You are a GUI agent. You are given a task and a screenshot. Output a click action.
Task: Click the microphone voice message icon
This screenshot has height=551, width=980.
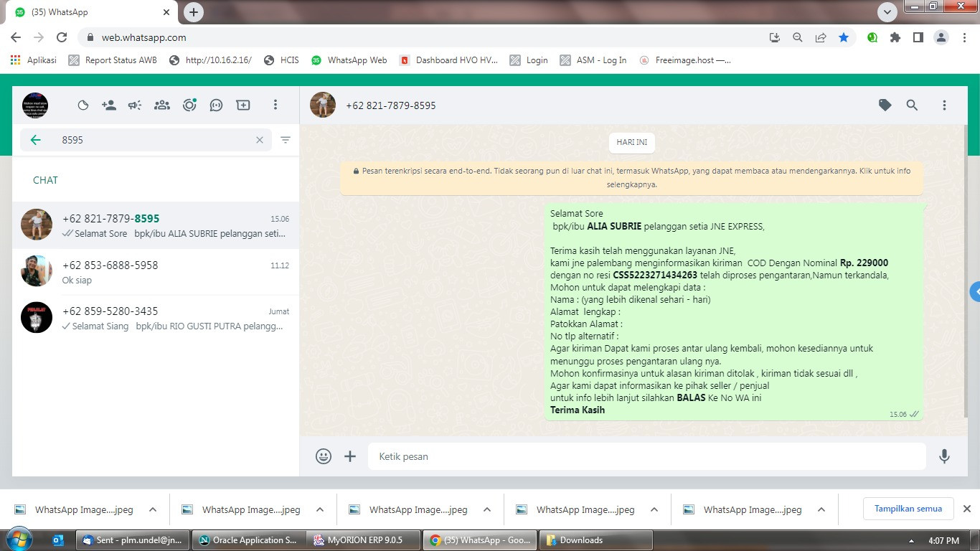pyautogui.click(x=944, y=456)
